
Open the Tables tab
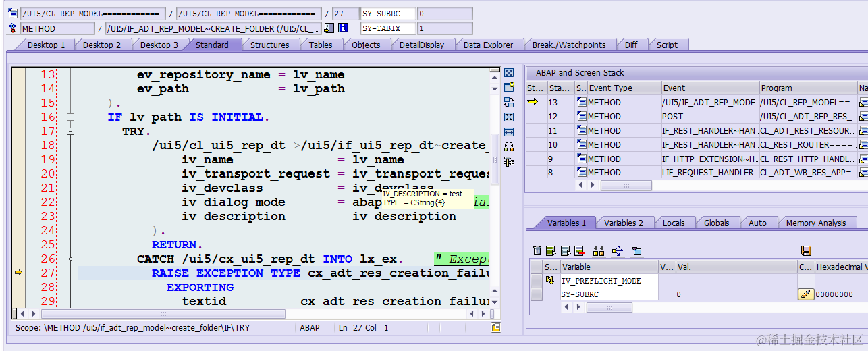[321, 45]
